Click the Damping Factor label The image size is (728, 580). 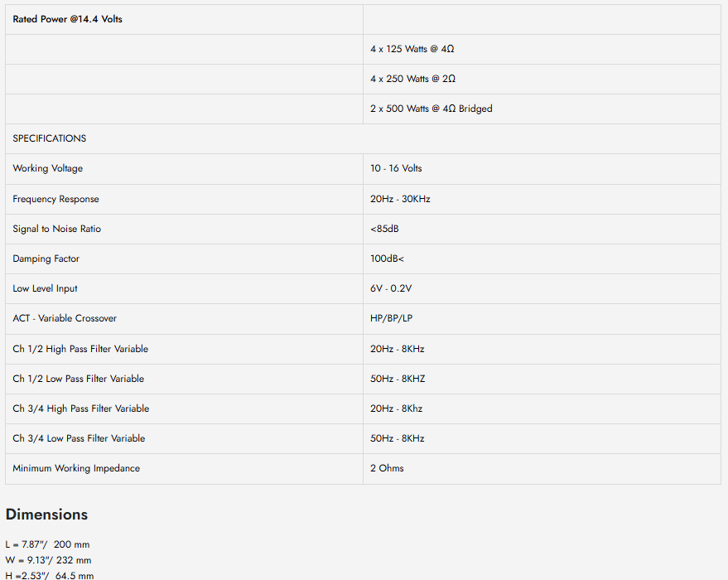pos(46,259)
